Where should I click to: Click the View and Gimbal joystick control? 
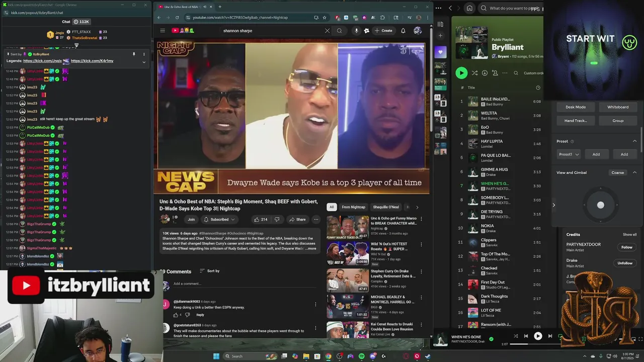(600, 205)
